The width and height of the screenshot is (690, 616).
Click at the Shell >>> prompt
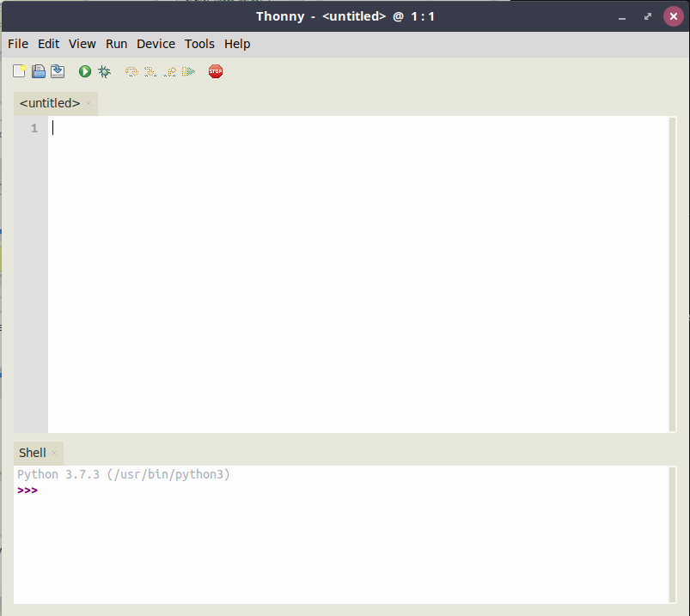pos(27,491)
